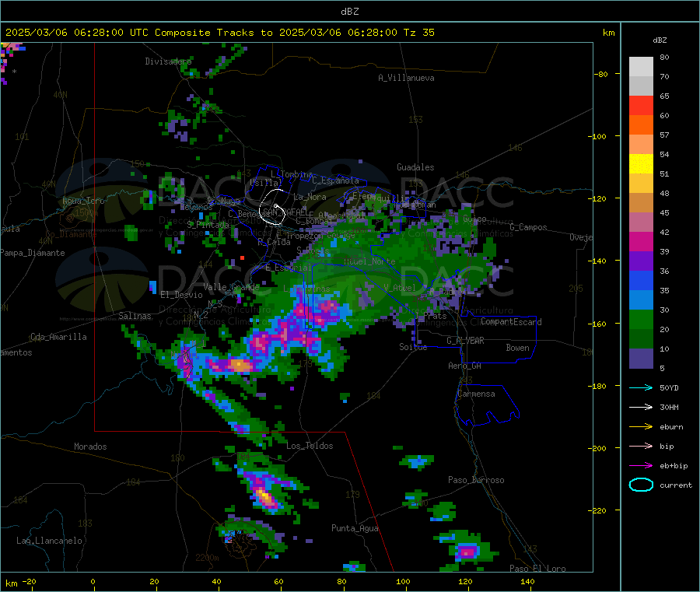700x592 pixels.
Task: Click the 'Valle_Grande' map label
Action: (231, 286)
